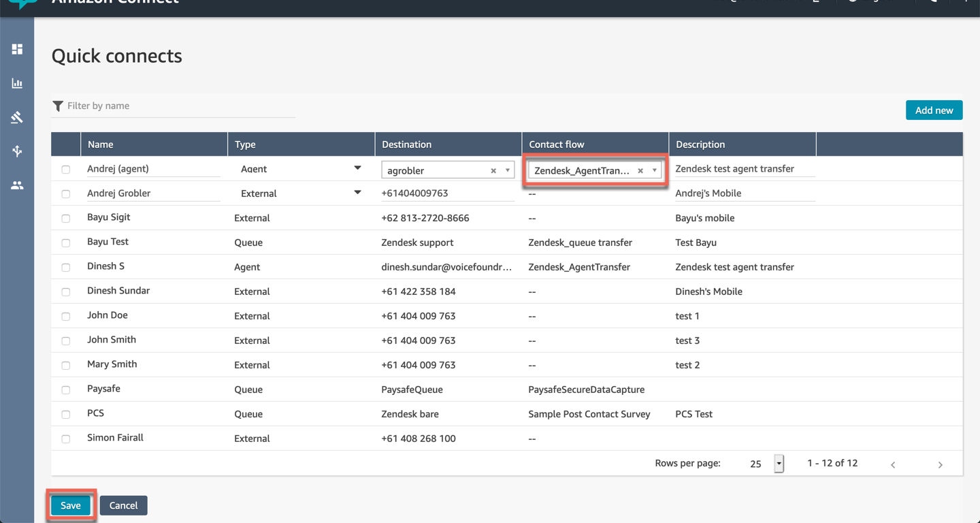Open the contact flows sidebar icon
Viewport: 980px width, 523px height.
tap(17, 151)
